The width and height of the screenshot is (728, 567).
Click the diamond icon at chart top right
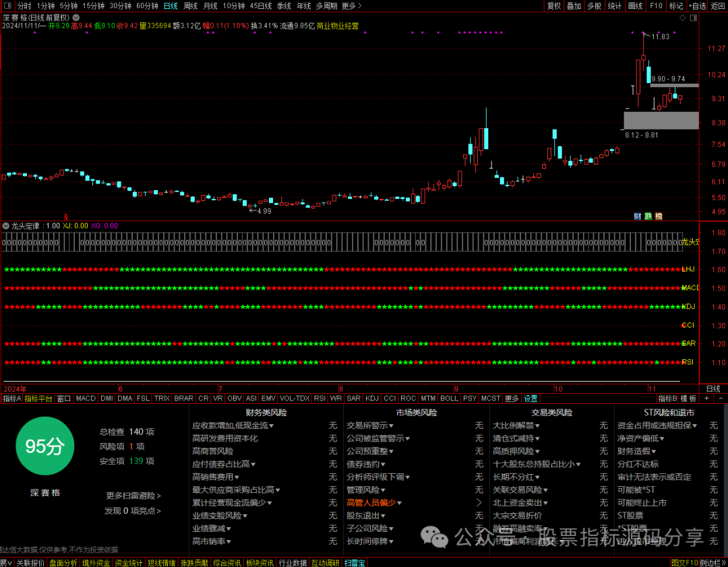pos(682,18)
